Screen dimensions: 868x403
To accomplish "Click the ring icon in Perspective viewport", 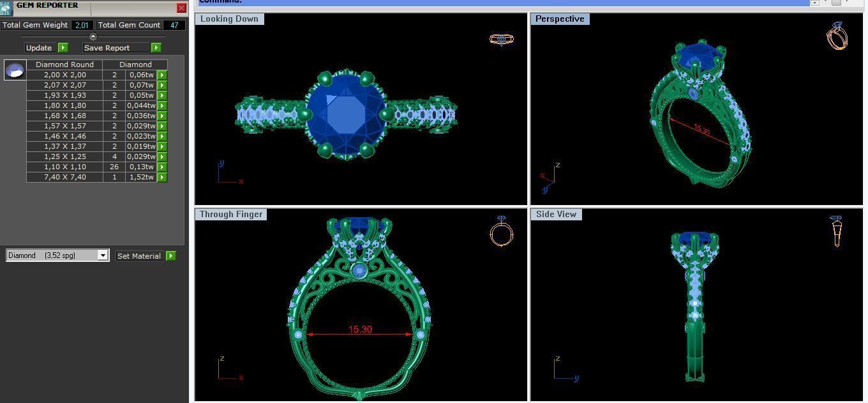I will pyautogui.click(x=837, y=36).
